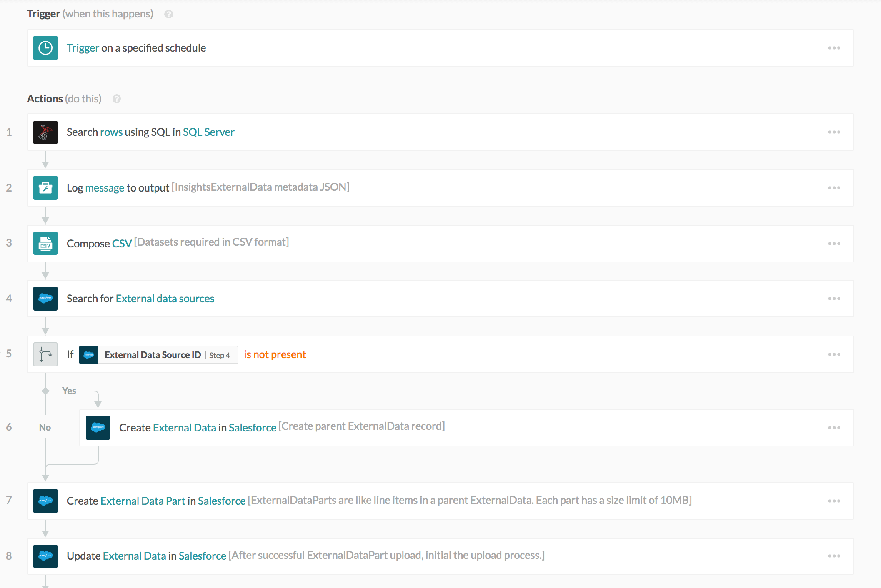
Task: Click the 'SQL Server' link in step 1
Action: 208,132
